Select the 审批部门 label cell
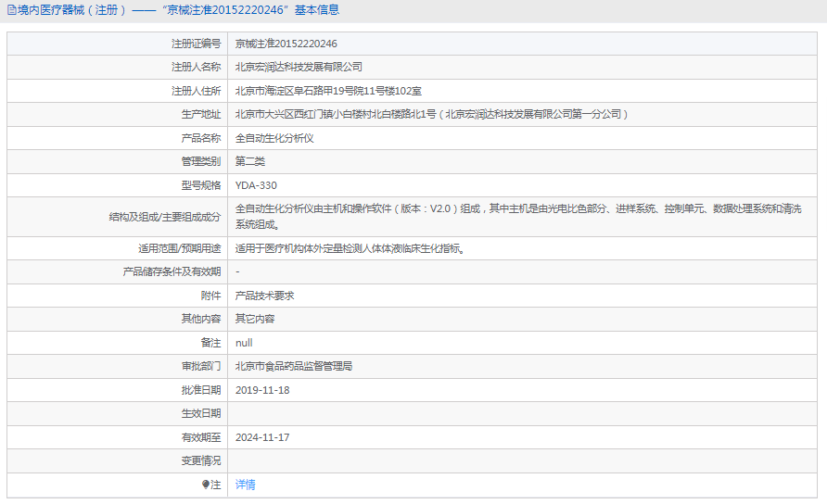 [x=117, y=366]
